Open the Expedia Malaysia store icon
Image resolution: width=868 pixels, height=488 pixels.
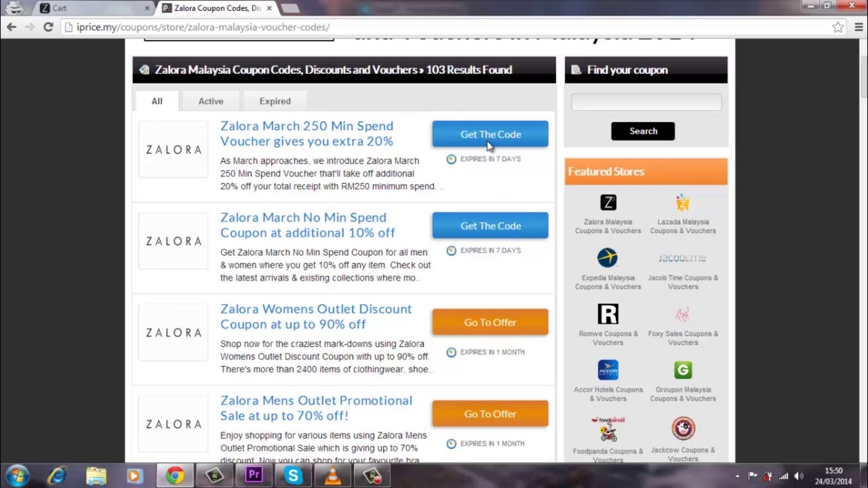(x=608, y=258)
